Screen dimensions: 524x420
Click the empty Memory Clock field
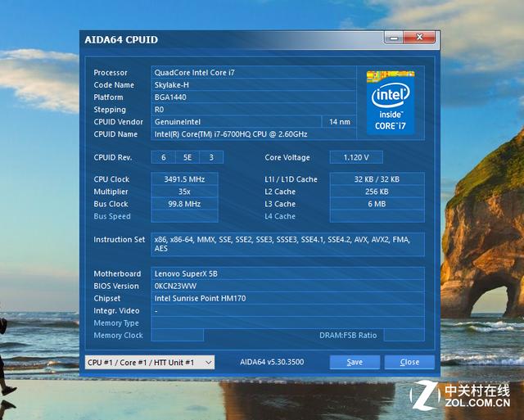click(178, 335)
